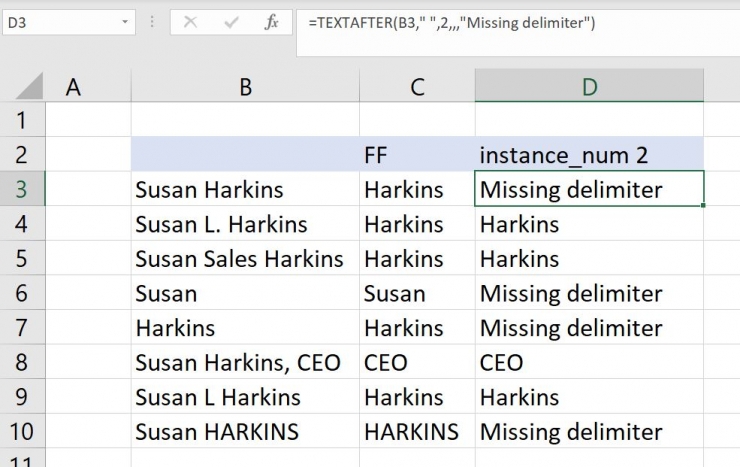The image size is (740, 467).
Task: Select column B header
Action: 245,87
